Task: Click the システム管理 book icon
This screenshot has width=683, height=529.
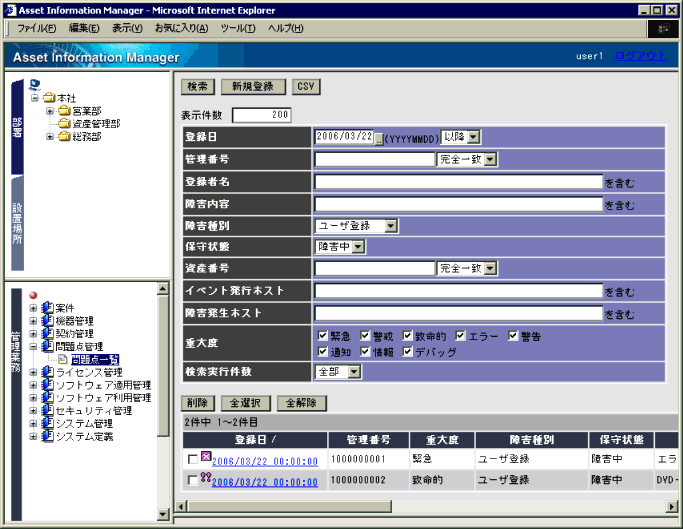Action: click(47, 423)
